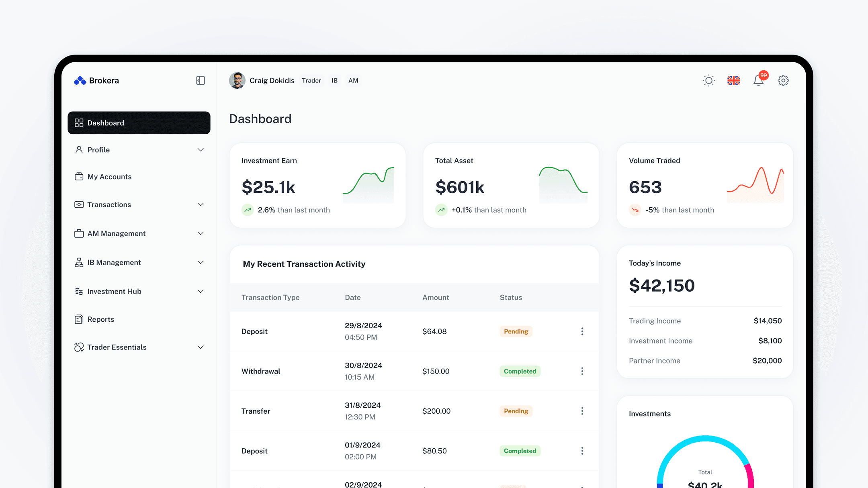Click the Brokera logo icon
Viewport: 868px width, 488px height.
pos(79,80)
